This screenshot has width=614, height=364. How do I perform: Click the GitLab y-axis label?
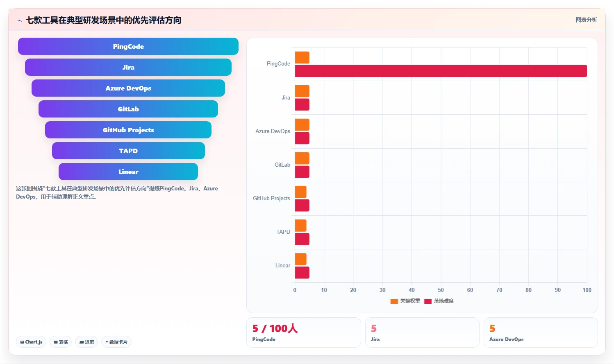282,165
